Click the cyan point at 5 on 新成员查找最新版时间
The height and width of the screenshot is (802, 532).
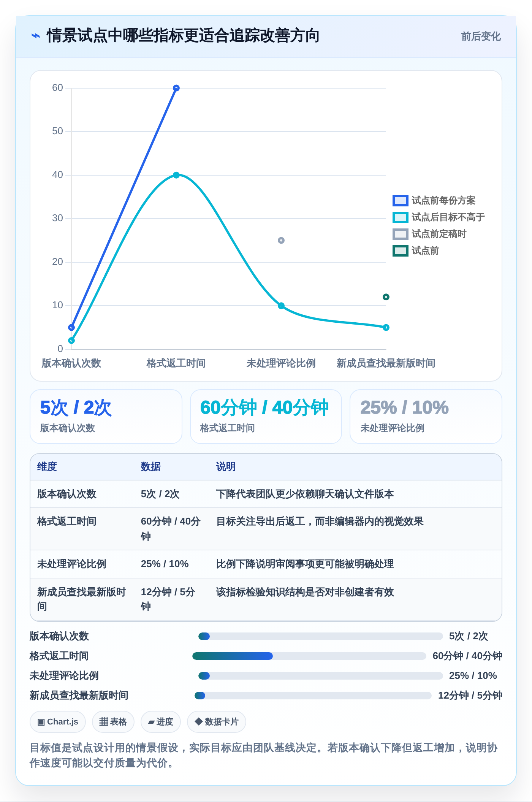[x=386, y=327]
